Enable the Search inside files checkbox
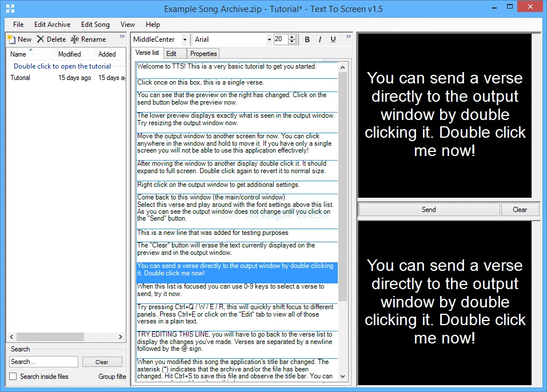 [13, 377]
